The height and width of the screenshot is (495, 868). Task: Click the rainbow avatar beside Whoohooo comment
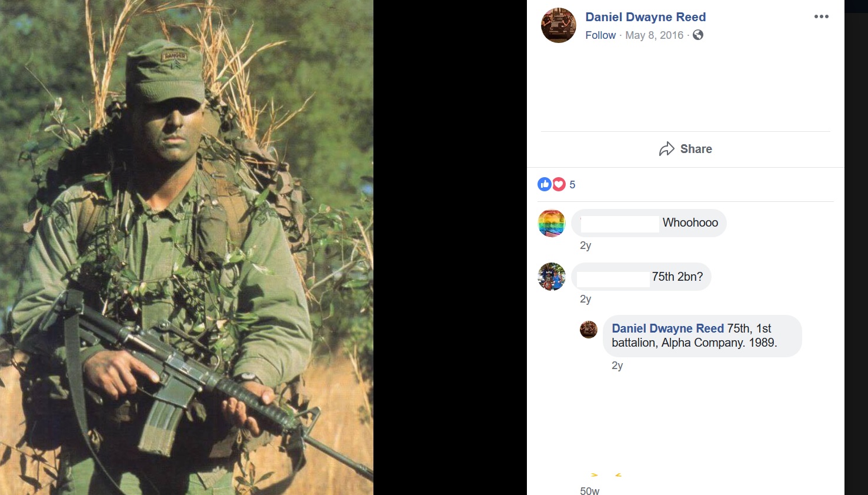coord(552,223)
